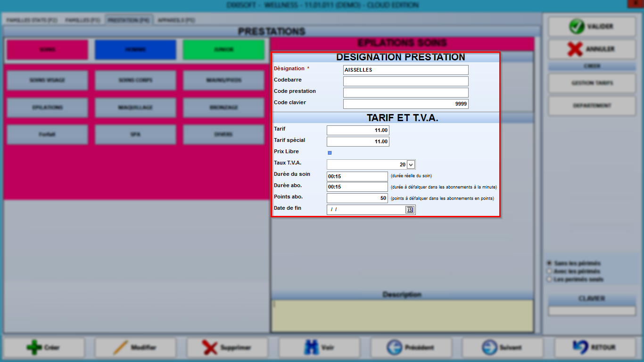Image resolution: width=644 pixels, height=362 pixels.
Task: Go to next record with Suivant arrow
Action: point(503,347)
